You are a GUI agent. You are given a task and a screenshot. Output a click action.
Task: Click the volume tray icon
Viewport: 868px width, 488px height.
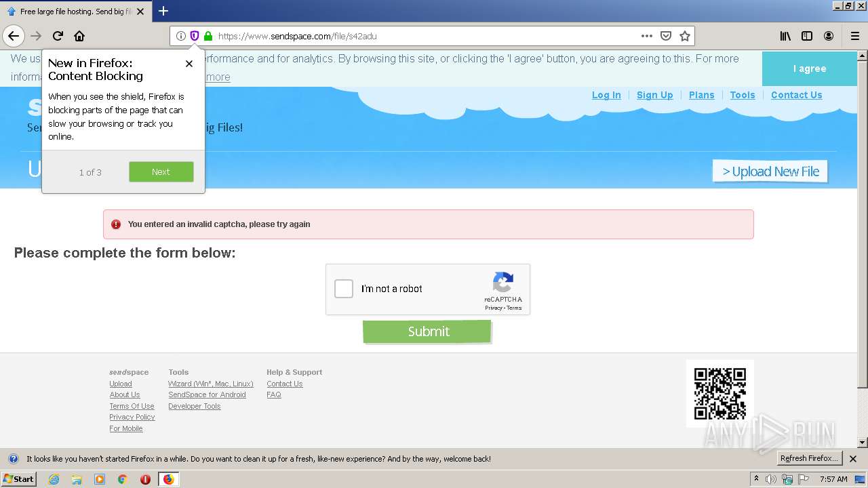click(x=770, y=479)
